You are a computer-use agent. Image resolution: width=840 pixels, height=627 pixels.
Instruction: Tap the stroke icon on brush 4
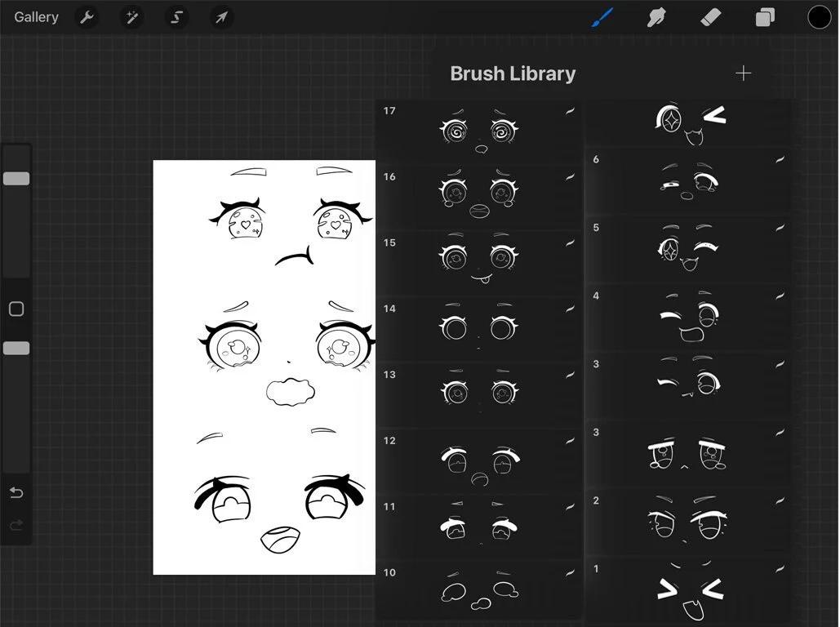point(780,296)
